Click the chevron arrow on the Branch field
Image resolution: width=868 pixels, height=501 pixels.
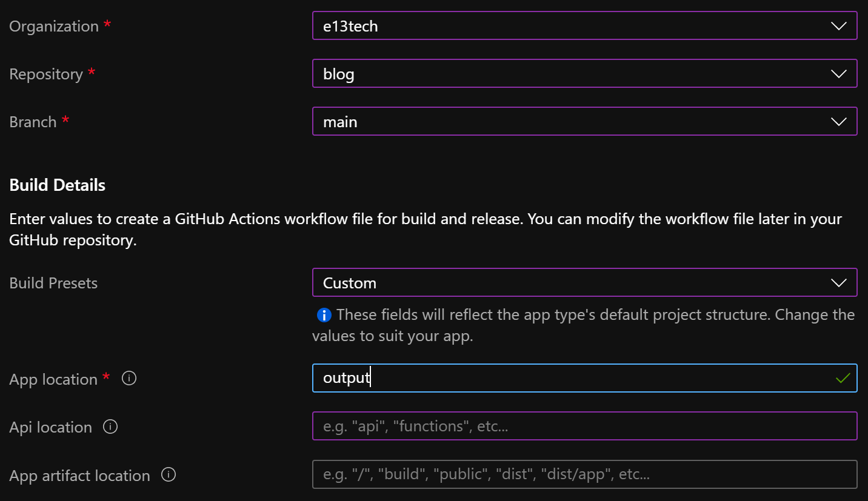(838, 122)
